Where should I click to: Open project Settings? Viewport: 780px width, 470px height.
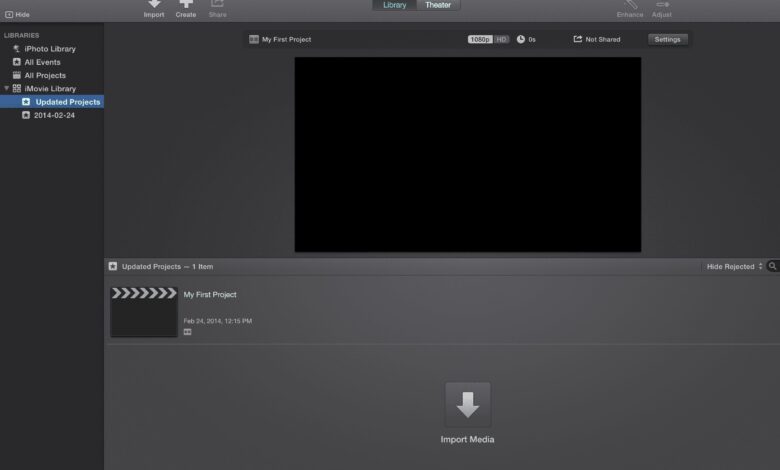tap(668, 39)
